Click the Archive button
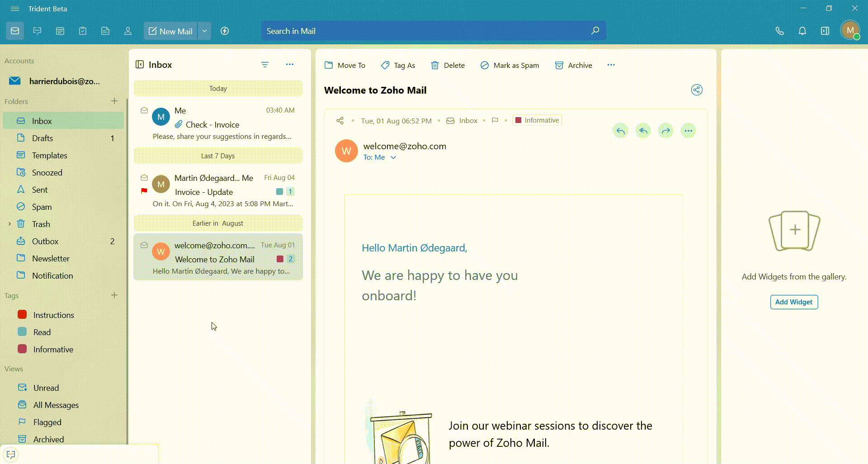Screen dimensions: 868x464 [573, 66]
